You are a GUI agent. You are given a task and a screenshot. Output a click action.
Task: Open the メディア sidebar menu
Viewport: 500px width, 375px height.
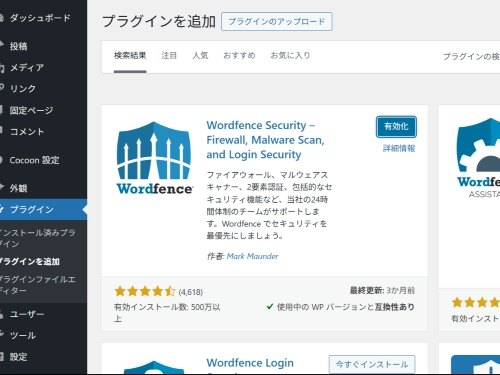coord(27,68)
